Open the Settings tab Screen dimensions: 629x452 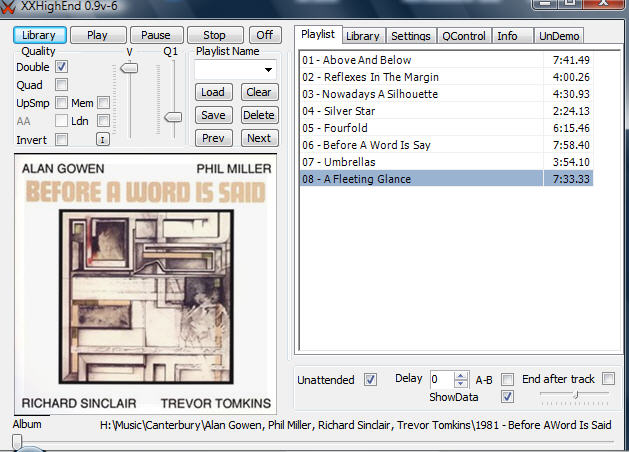(x=411, y=36)
